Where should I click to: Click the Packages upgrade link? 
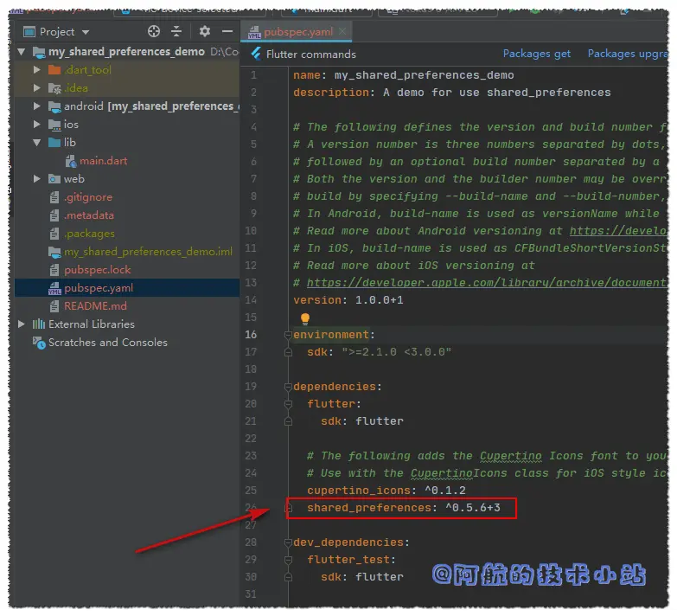click(x=628, y=54)
